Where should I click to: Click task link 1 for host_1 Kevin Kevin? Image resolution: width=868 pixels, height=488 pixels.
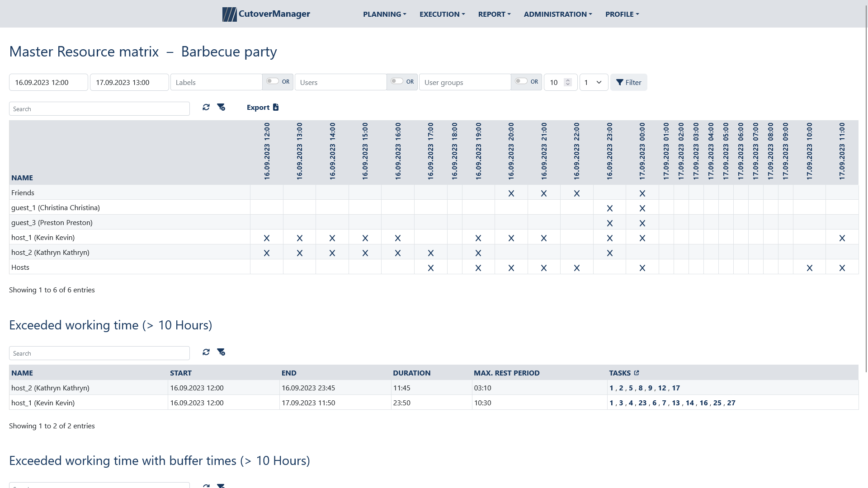tap(611, 403)
